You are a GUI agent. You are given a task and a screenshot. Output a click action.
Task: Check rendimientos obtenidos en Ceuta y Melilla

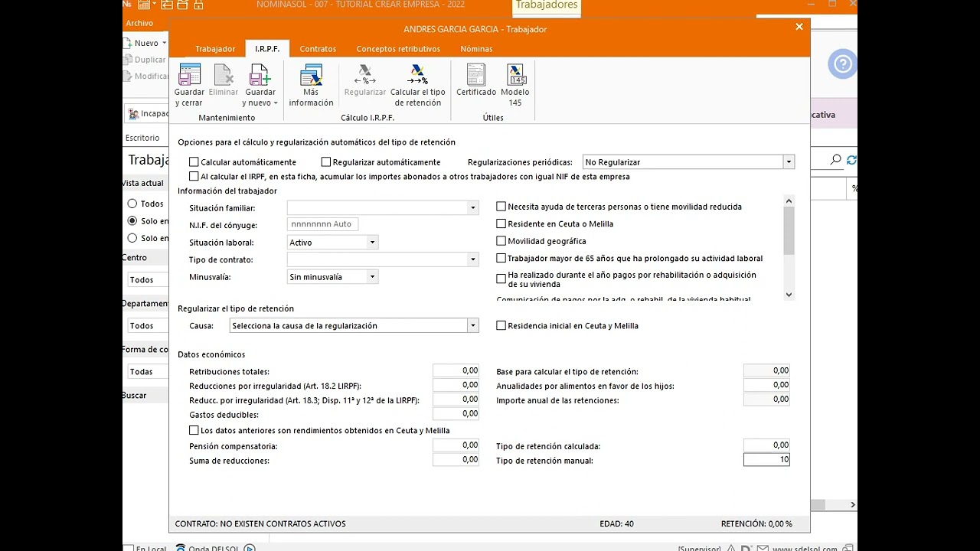tap(194, 430)
